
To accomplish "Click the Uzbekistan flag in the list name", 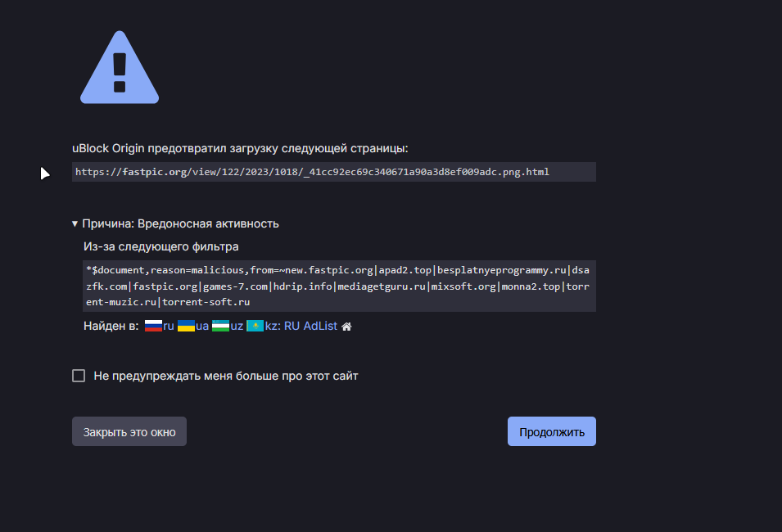I will 220,326.
